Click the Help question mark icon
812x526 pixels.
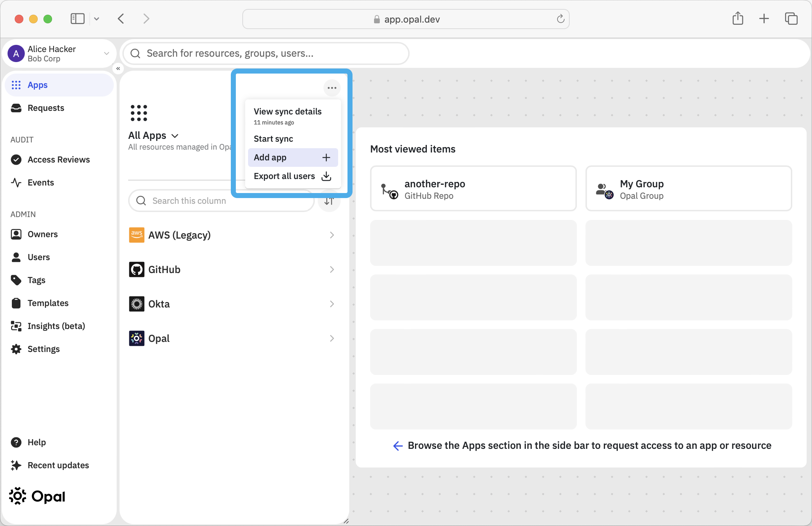(16, 442)
